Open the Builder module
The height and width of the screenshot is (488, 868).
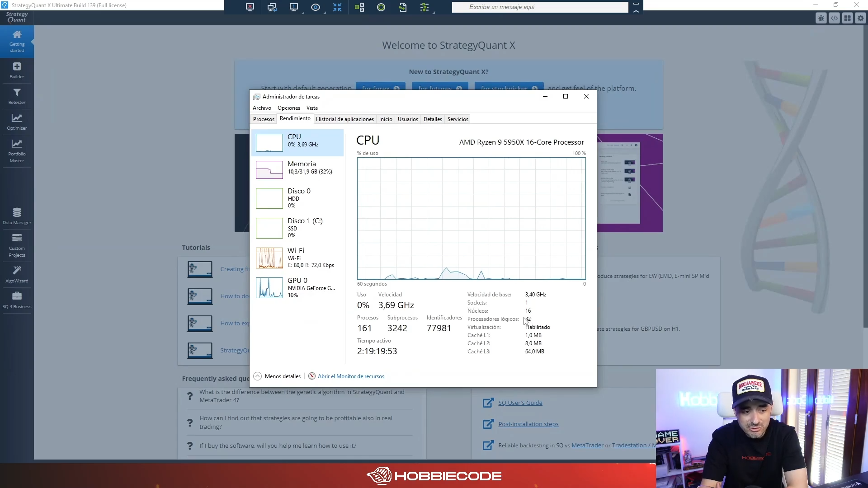pyautogui.click(x=17, y=70)
